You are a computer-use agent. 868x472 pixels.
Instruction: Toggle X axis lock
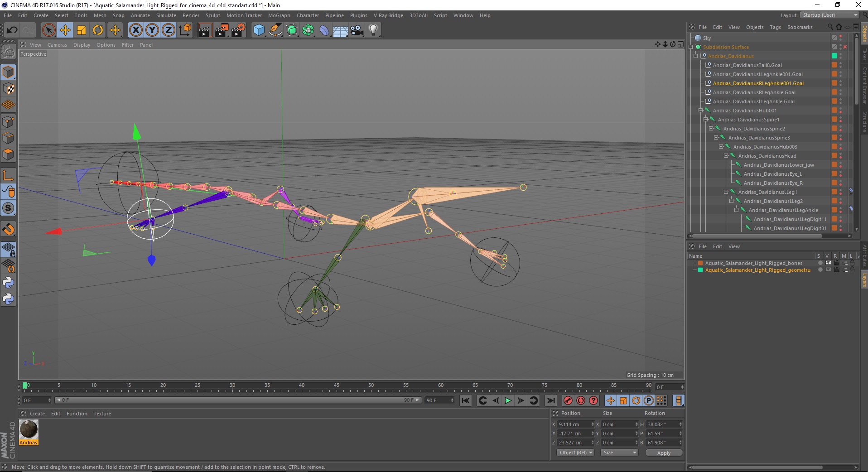point(135,30)
